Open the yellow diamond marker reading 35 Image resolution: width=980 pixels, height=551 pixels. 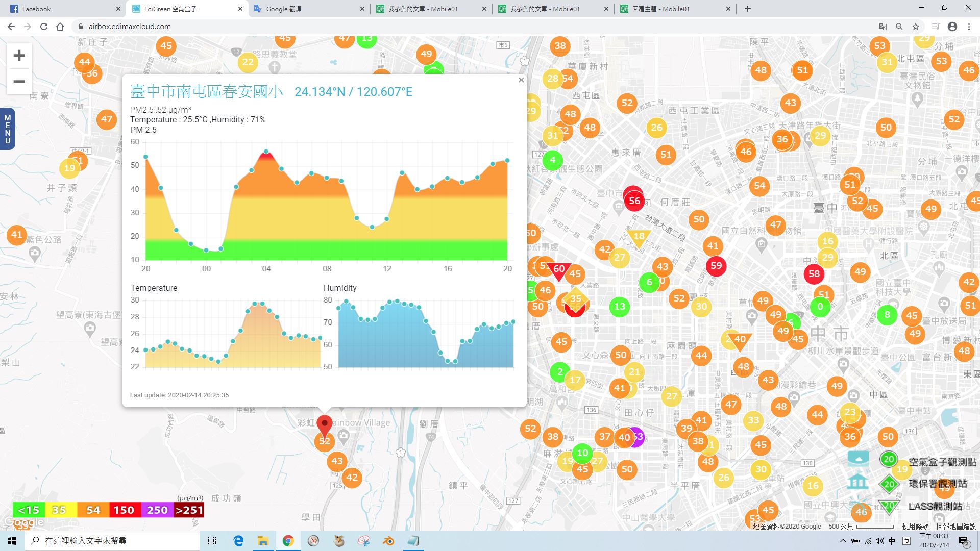tap(576, 299)
